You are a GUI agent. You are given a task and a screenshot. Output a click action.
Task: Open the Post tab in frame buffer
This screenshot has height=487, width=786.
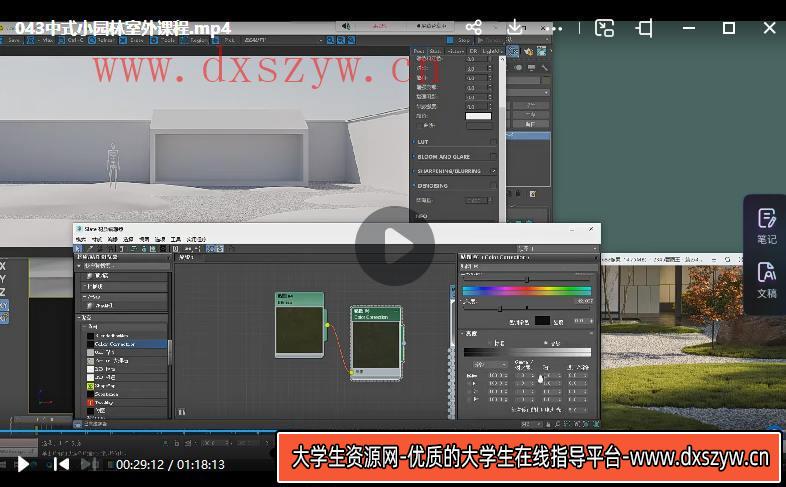419,51
